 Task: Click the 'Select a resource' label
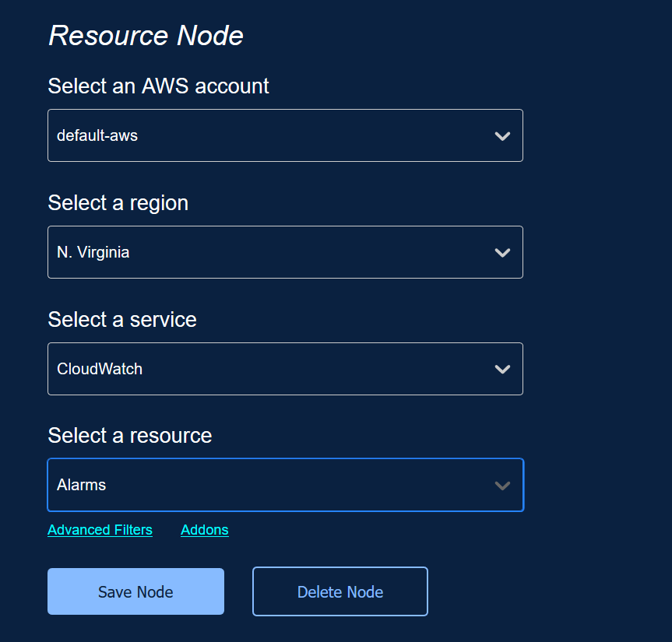(130, 436)
